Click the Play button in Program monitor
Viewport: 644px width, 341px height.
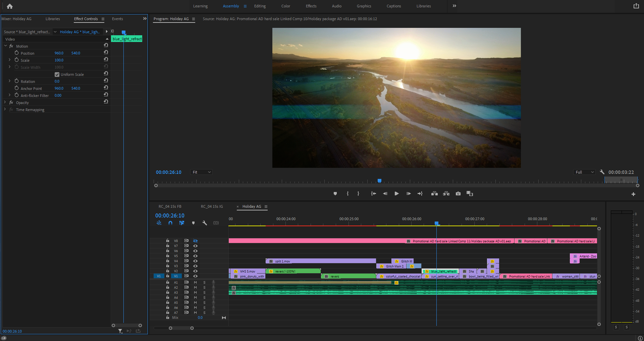point(396,194)
